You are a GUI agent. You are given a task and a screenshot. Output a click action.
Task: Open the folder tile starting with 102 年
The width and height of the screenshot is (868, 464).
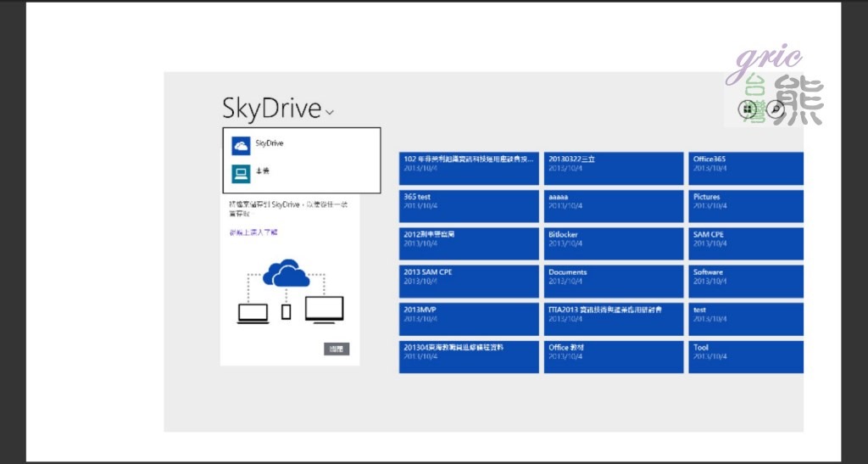click(x=469, y=168)
